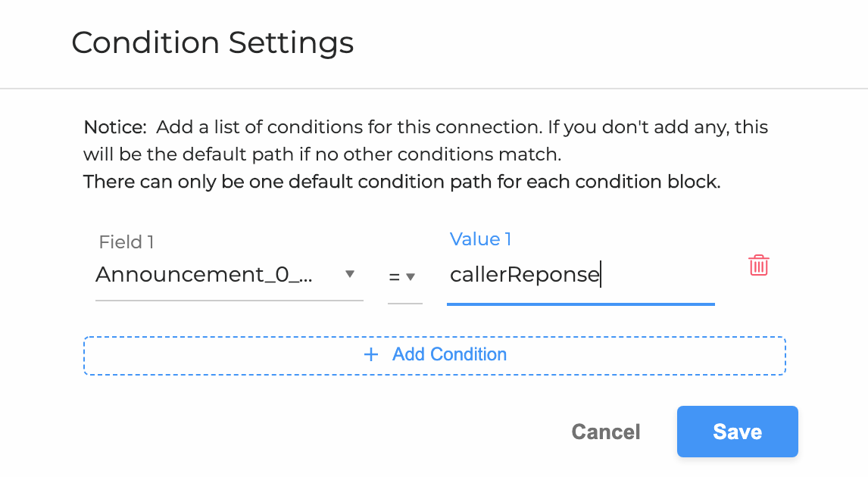This screenshot has height=477, width=868.
Task: Click the Condition Settings title
Action: tap(212, 43)
